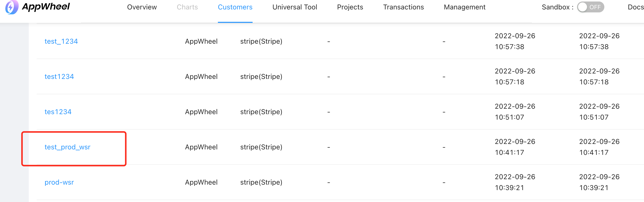Select the Customers tab
The image size is (644, 202).
tap(235, 7)
